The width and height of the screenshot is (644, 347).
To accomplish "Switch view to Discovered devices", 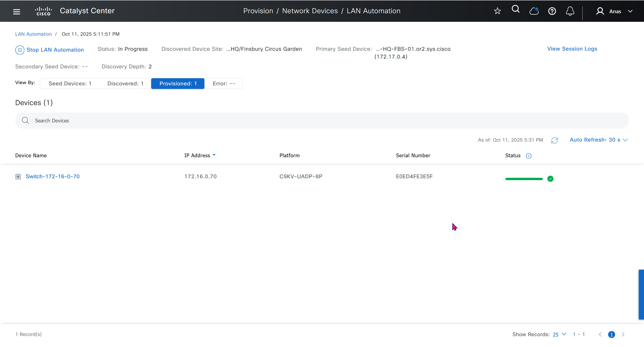I will [125, 83].
